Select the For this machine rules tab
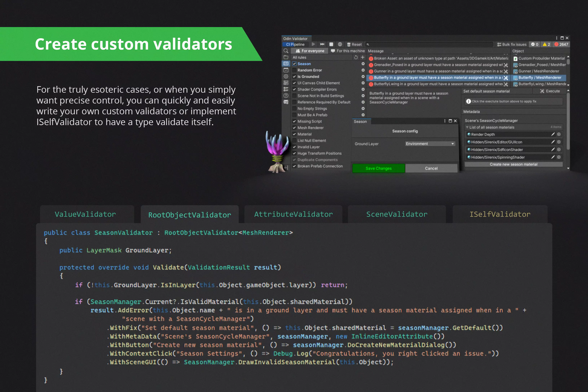Image resolution: width=588 pixels, height=392 pixels. 348,51
